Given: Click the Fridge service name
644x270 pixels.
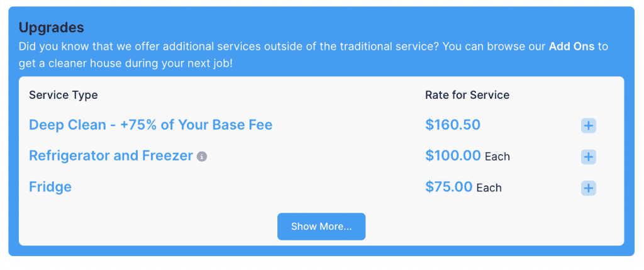Looking at the screenshot, I should pyautogui.click(x=50, y=187).
